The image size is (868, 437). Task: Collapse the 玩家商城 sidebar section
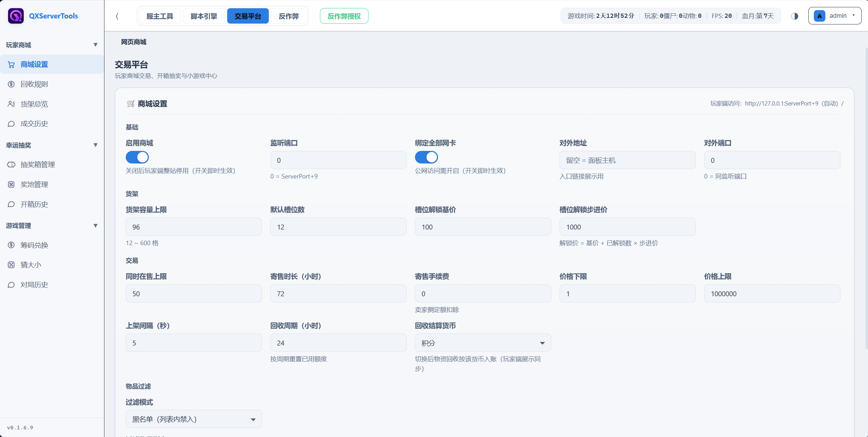pyautogui.click(x=95, y=45)
